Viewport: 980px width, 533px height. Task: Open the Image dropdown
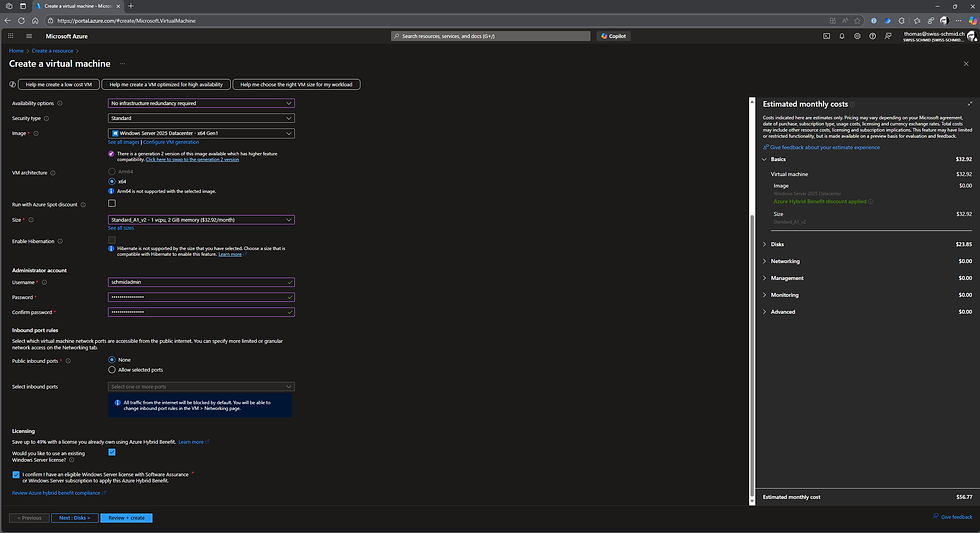tap(201, 133)
